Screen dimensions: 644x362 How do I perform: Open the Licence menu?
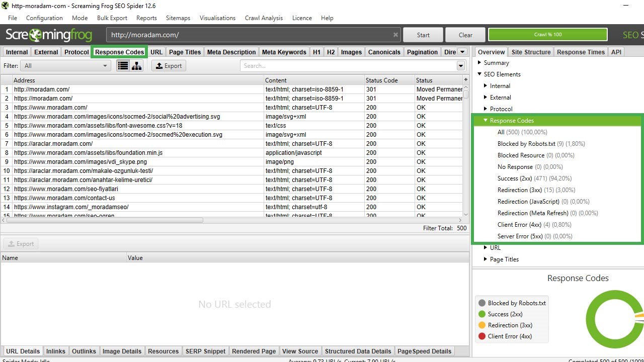pos(302,18)
